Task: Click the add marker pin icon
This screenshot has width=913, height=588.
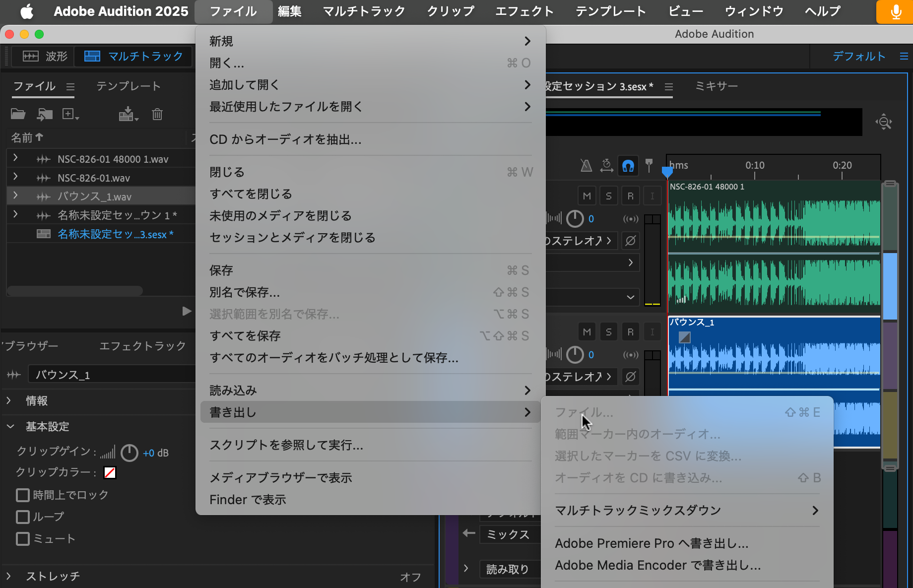Action: 649,165
